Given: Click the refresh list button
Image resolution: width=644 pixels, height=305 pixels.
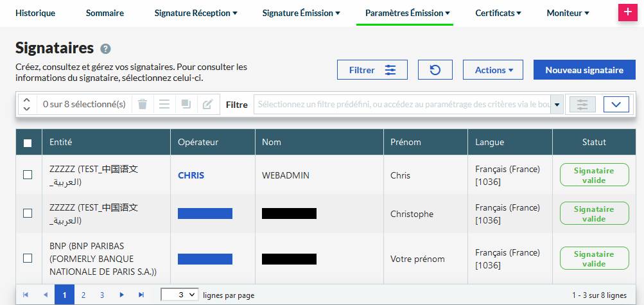Looking at the screenshot, I should pos(435,70).
